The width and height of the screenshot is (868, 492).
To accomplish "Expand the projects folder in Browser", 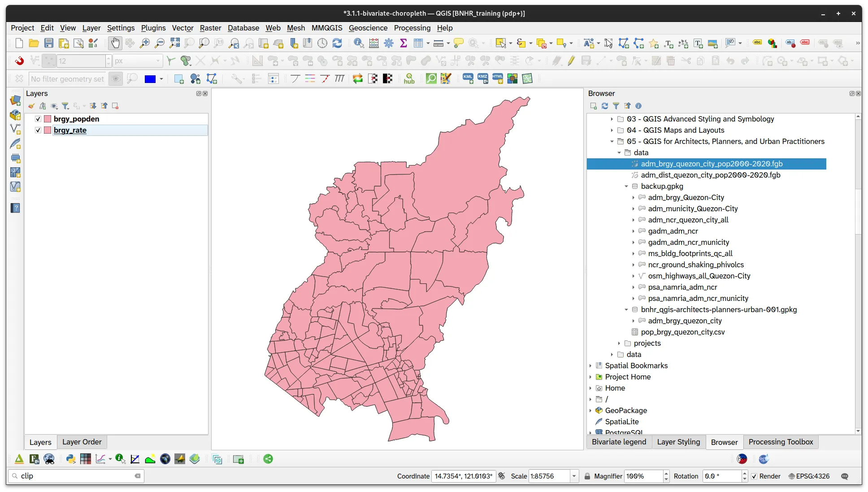I will pyautogui.click(x=619, y=343).
